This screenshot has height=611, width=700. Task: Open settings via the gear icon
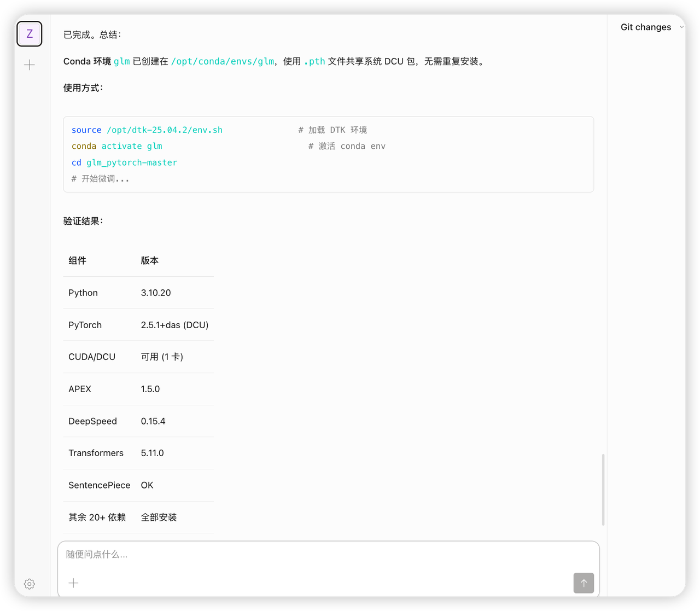(x=30, y=584)
